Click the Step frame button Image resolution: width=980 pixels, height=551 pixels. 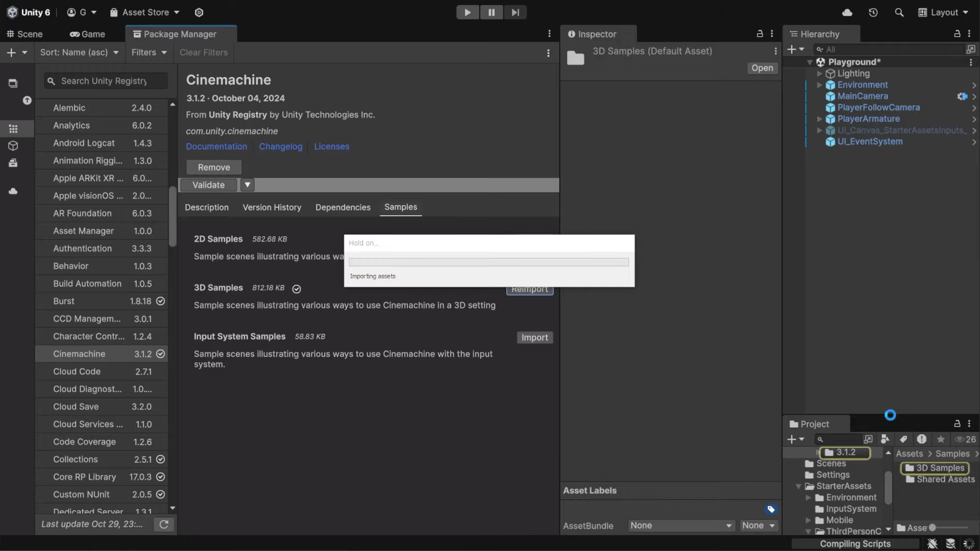coord(515,12)
